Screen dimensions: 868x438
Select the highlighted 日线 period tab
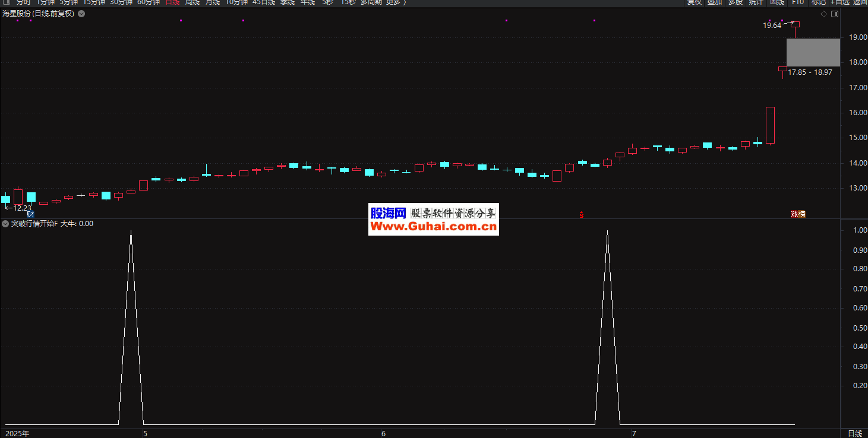172,2
